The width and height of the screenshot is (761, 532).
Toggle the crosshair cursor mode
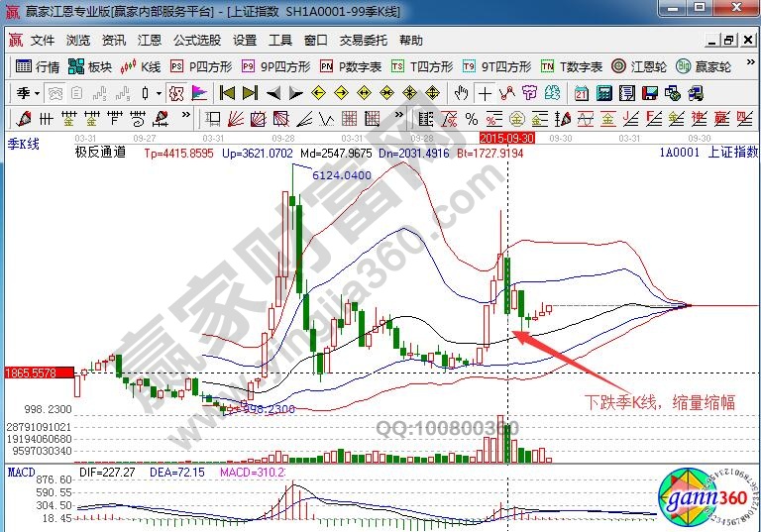485,93
